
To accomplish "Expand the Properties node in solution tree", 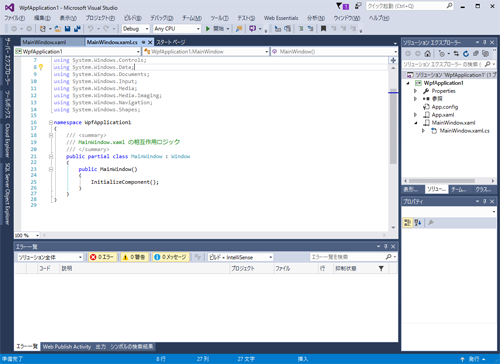I will click(x=415, y=91).
